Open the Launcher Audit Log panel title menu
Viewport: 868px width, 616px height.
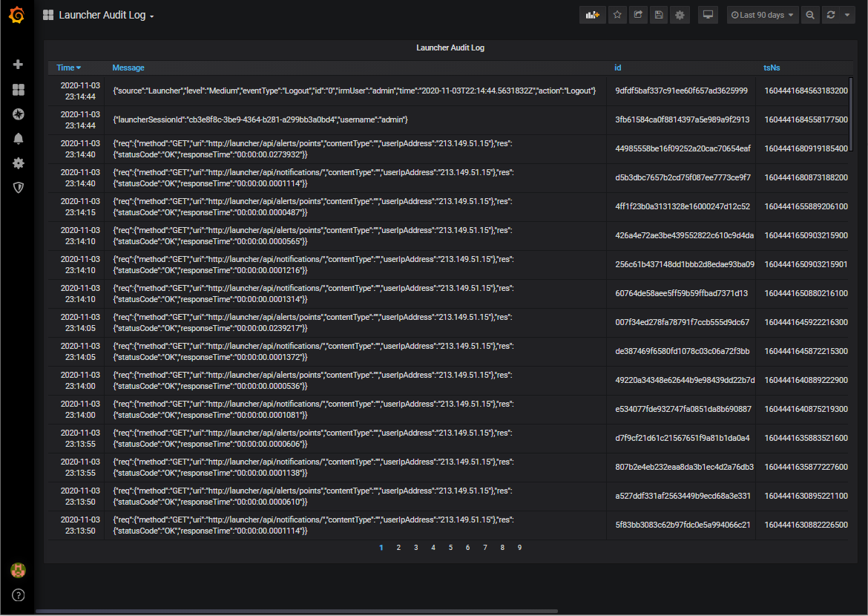tap(450, 47)
